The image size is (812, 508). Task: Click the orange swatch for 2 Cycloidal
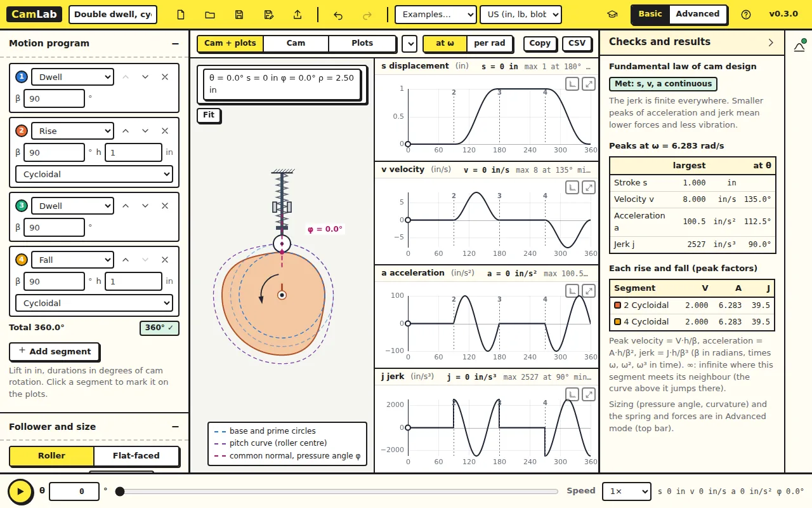click(x=618, y=305)
